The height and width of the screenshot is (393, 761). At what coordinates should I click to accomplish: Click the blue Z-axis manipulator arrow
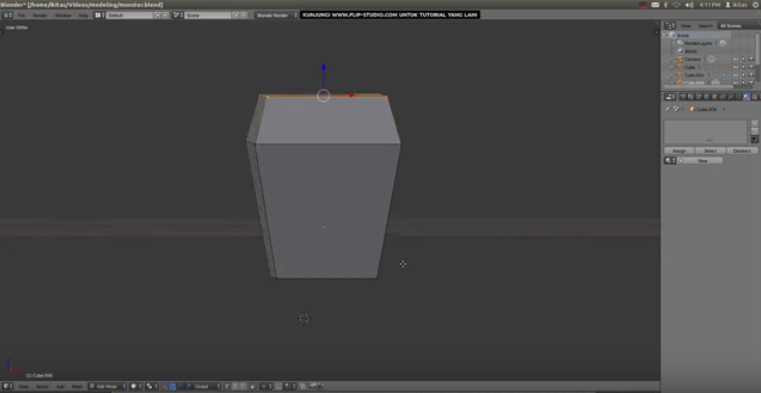pos(324,67)
